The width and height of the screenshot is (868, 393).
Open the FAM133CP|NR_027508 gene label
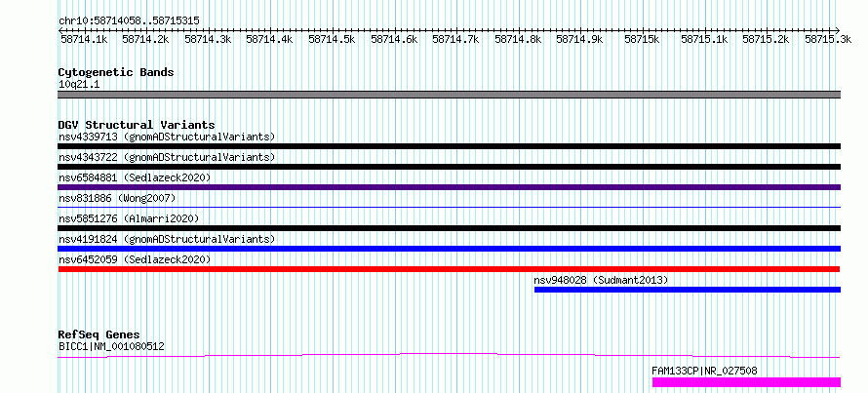[x=705, y=371]
